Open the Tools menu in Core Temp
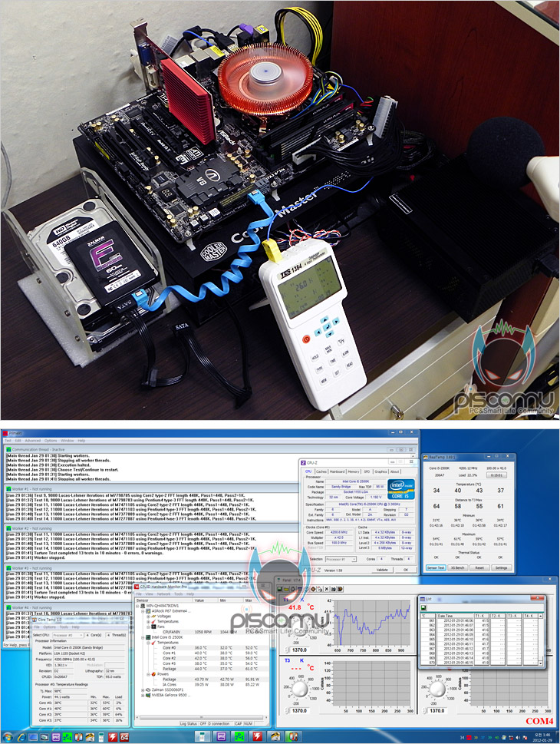The image size is (560, 744). pyautogui.click(x=64, y=627)
